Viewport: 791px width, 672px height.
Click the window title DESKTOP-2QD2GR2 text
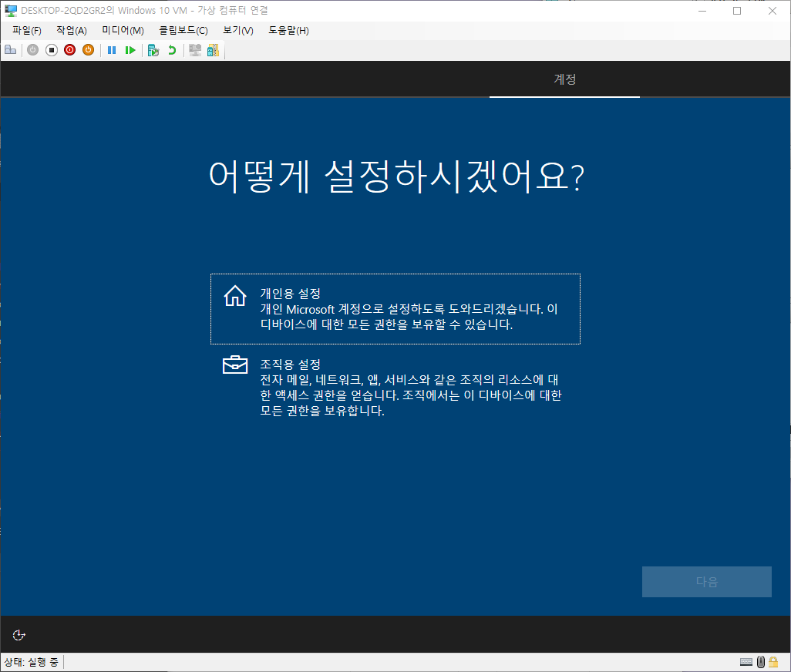pos(144,10)
